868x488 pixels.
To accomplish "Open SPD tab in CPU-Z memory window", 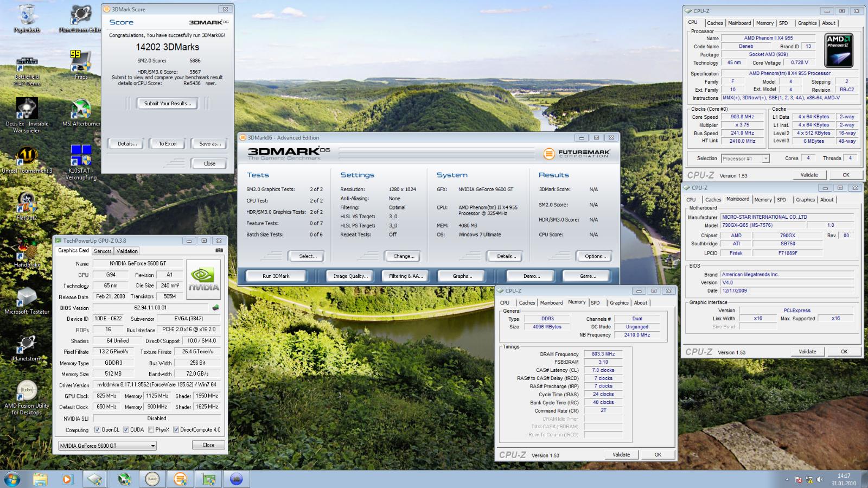I will (x=595, y=303).
